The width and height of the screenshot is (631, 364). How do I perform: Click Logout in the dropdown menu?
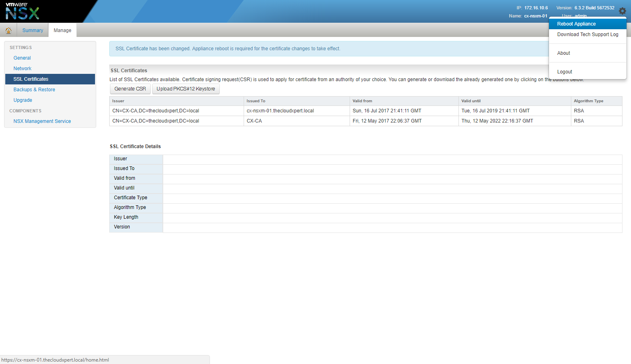[x=564, y=72]
